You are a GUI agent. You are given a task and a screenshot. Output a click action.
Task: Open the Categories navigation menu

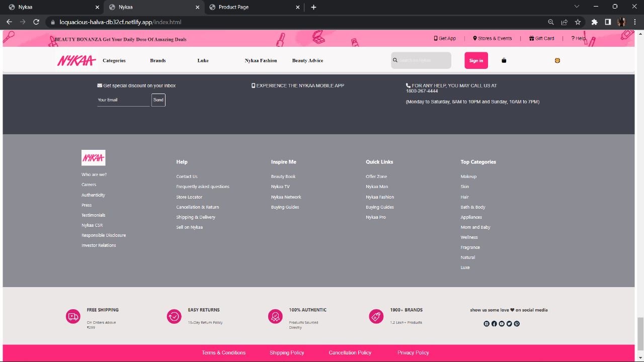[x=114, y=60]
